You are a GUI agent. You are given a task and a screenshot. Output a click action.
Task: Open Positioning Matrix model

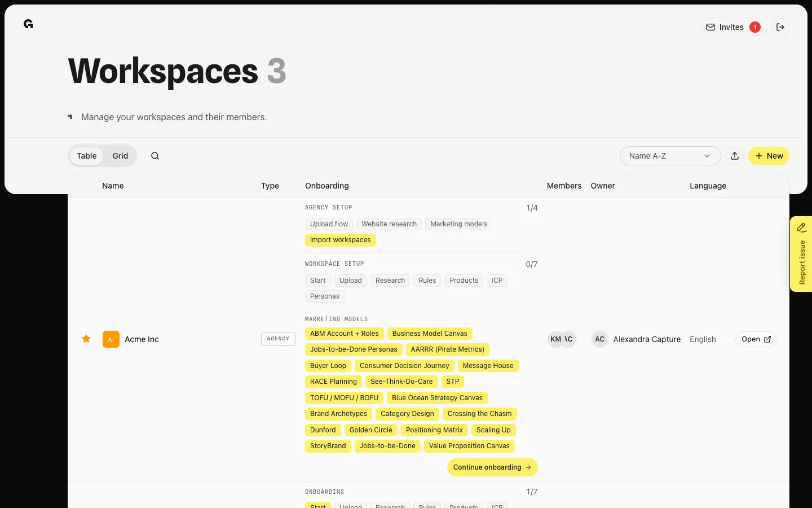434,430
